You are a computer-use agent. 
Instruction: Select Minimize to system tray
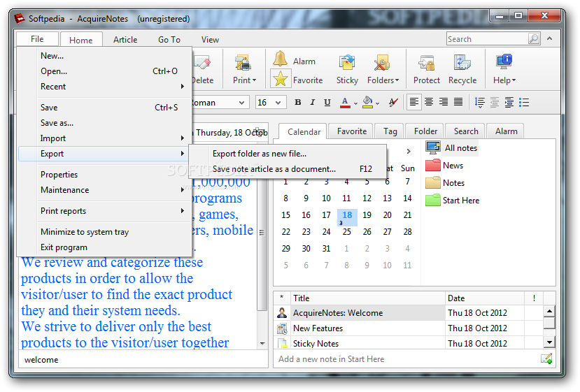pyautogui.click(x=104, y=232)
